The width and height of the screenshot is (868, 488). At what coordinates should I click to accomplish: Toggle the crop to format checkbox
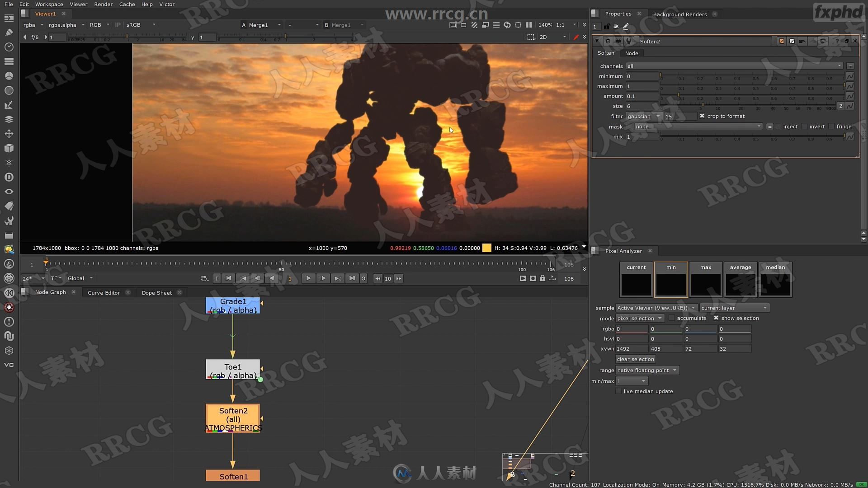(x=702, y=116)
